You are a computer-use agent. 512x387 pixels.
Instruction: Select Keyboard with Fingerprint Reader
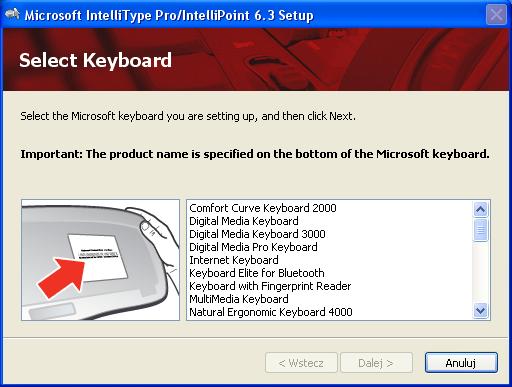point(270,286)
